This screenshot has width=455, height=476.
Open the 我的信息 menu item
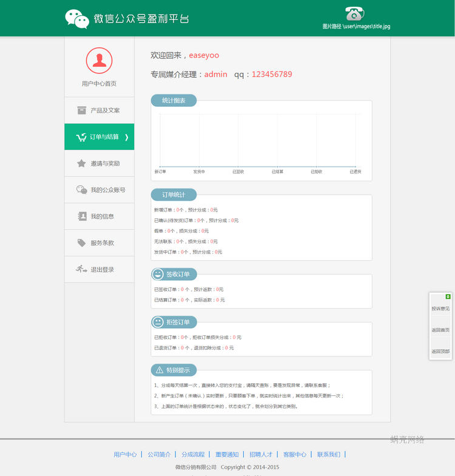click(99, 216)
